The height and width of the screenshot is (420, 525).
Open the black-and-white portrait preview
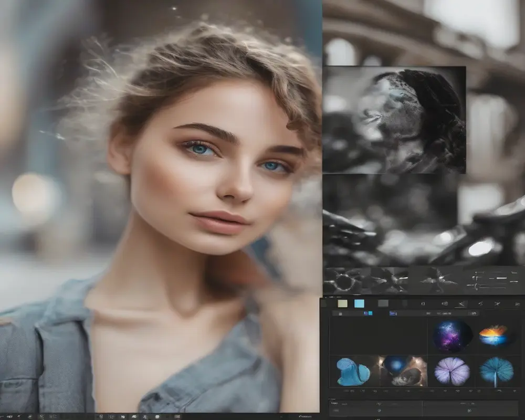[394, 120]
